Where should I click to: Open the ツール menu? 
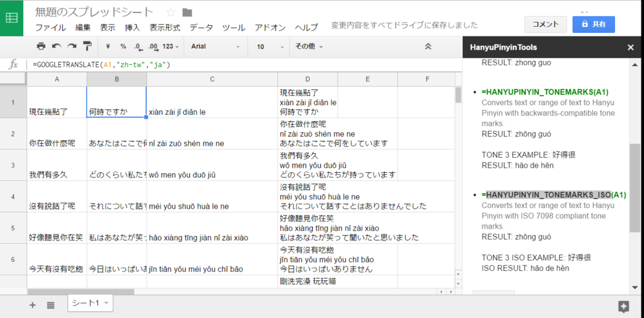tap(234, 28)
